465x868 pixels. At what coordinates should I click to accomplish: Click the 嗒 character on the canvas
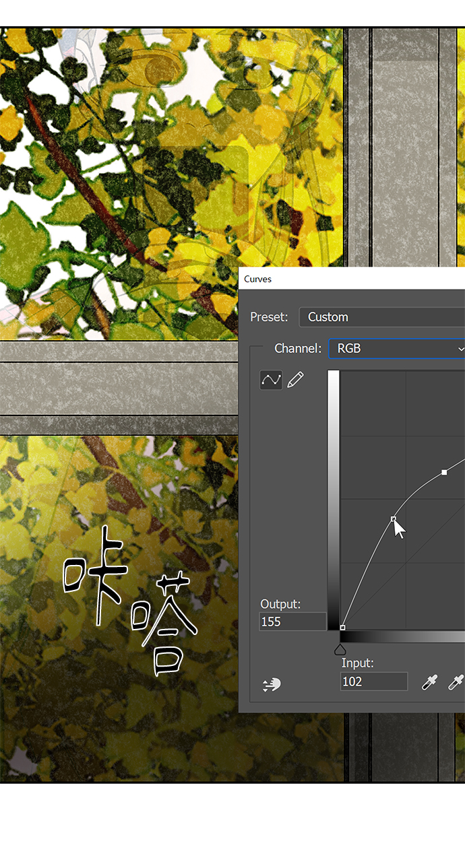[163, 623]
